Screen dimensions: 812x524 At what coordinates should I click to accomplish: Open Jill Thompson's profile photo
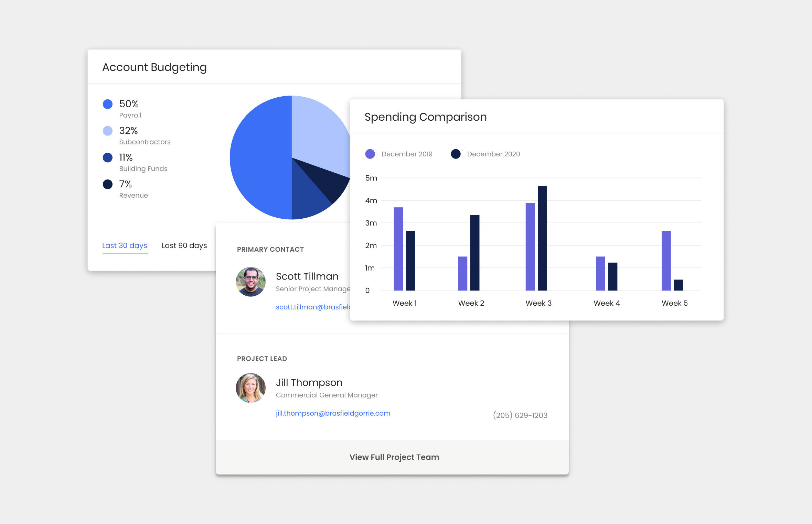click(x=250, y=388)
